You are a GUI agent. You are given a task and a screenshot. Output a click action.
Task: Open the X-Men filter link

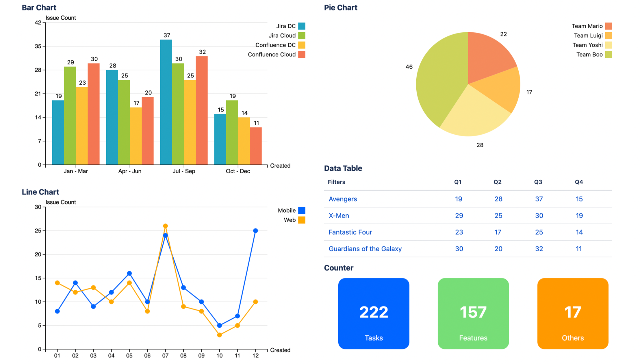(339, 216)
